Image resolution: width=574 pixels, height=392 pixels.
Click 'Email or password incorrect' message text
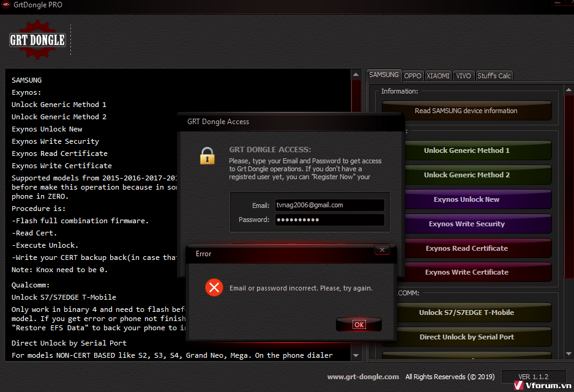tap(301, 288)
